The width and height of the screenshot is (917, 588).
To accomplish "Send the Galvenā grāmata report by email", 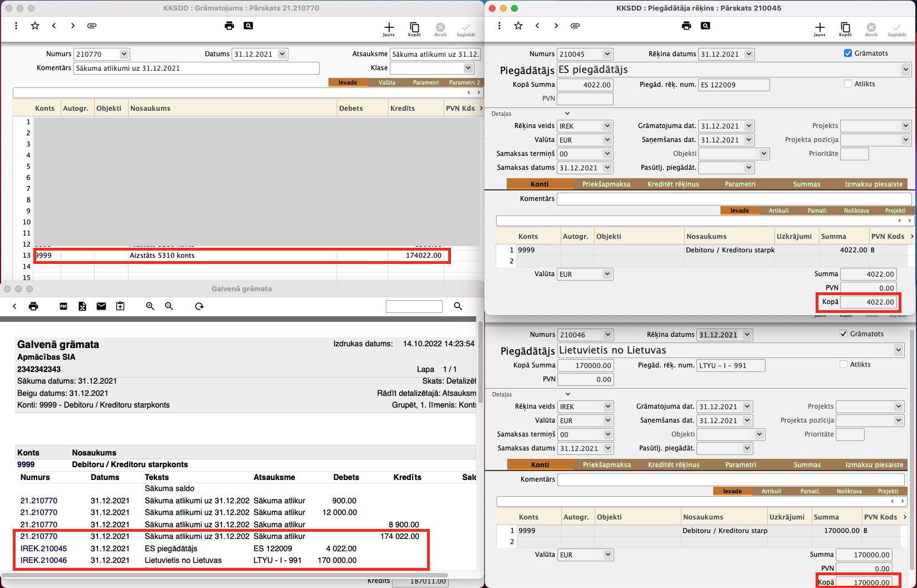I will pyautogui.click(x=101, y=306).
